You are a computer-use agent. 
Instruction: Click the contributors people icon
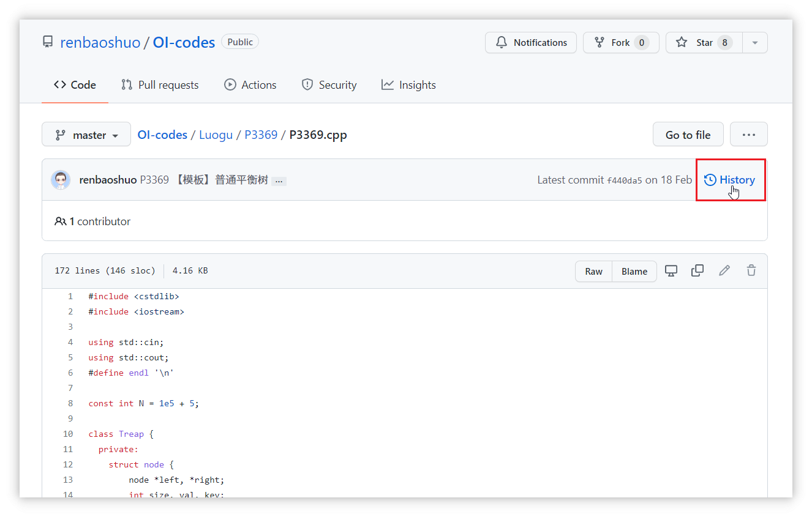pos(61,221)
